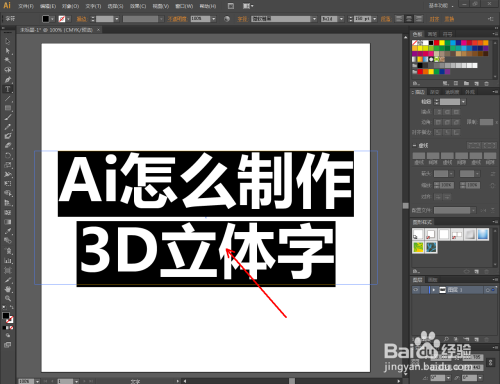
Task: Enable the 虚线 dashed line checkbox
Action: point(415,146)
